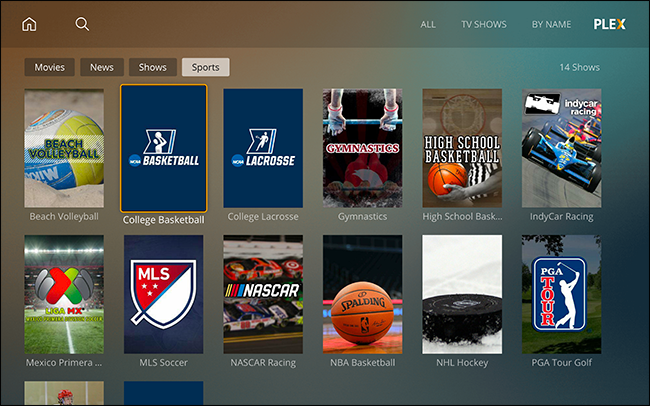Open the NASCAR Racing poster
Screen dimensions: 650x406
click(263, 294)
